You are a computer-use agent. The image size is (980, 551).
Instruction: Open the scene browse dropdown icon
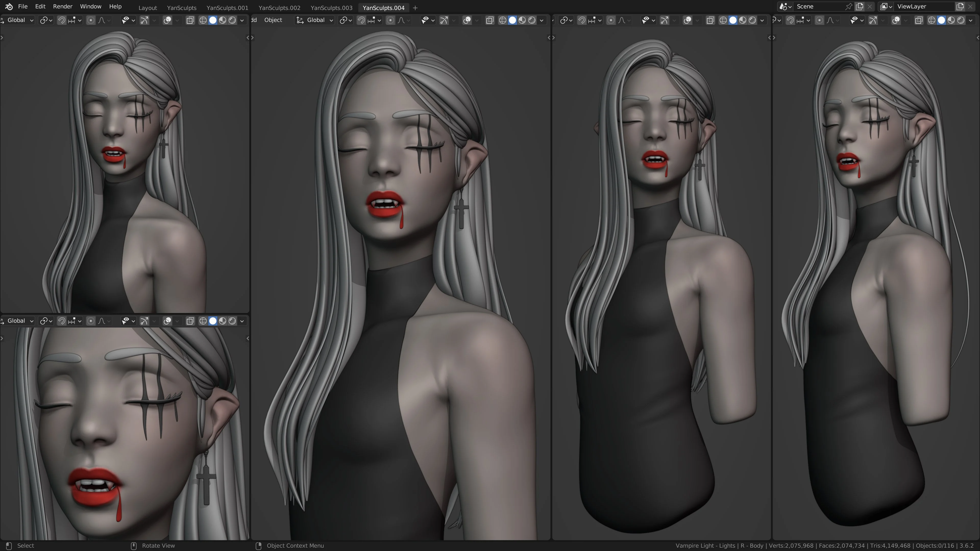pos(785,6)
